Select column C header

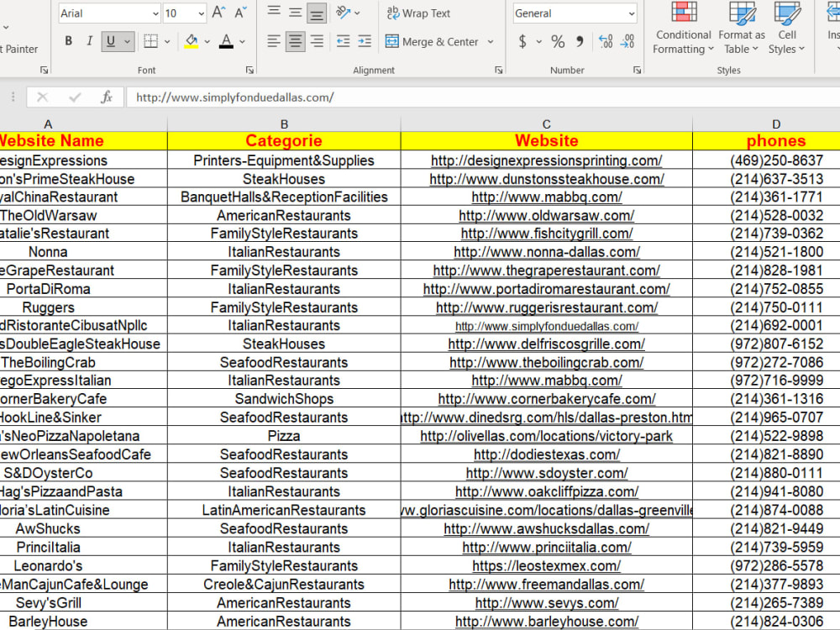coord(547,124)
